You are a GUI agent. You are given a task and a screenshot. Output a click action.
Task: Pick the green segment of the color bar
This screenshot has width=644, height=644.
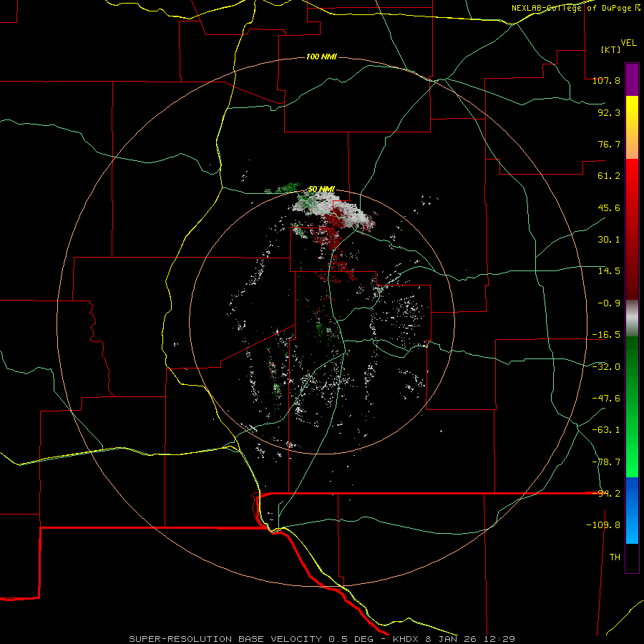pos(632,406)
